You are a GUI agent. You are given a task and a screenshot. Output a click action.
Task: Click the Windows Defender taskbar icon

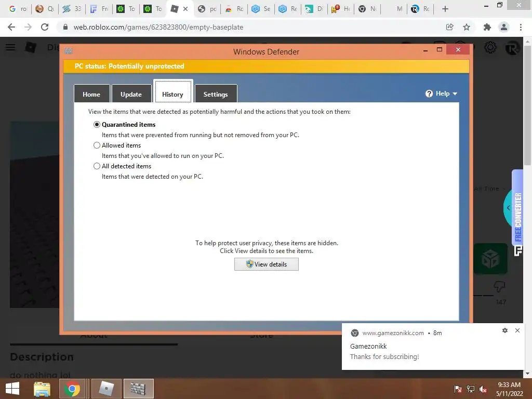click(138, 389)
